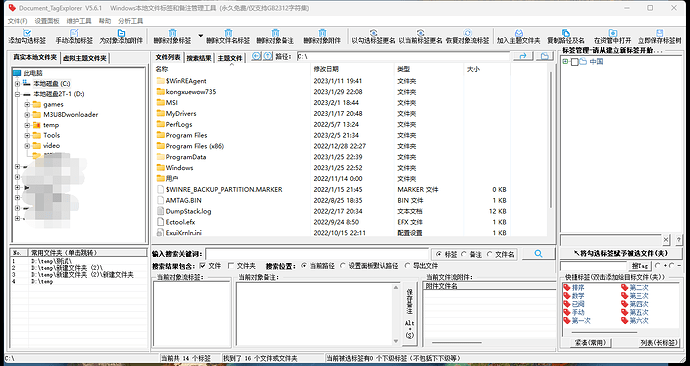Click the 列表(长标签) button
This screenshot has width=690, height=366.
point(658,342)
